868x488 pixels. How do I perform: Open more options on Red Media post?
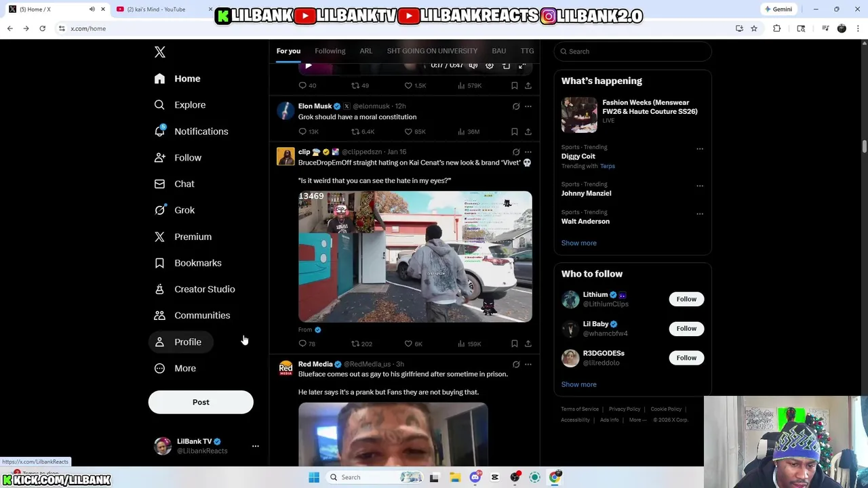click(x=528, y=365)
